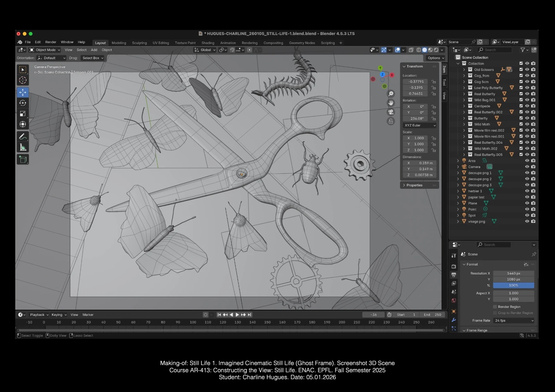Hide the Centipede collection eye icon
The image size is (555, 392).
tap(527, 106)
